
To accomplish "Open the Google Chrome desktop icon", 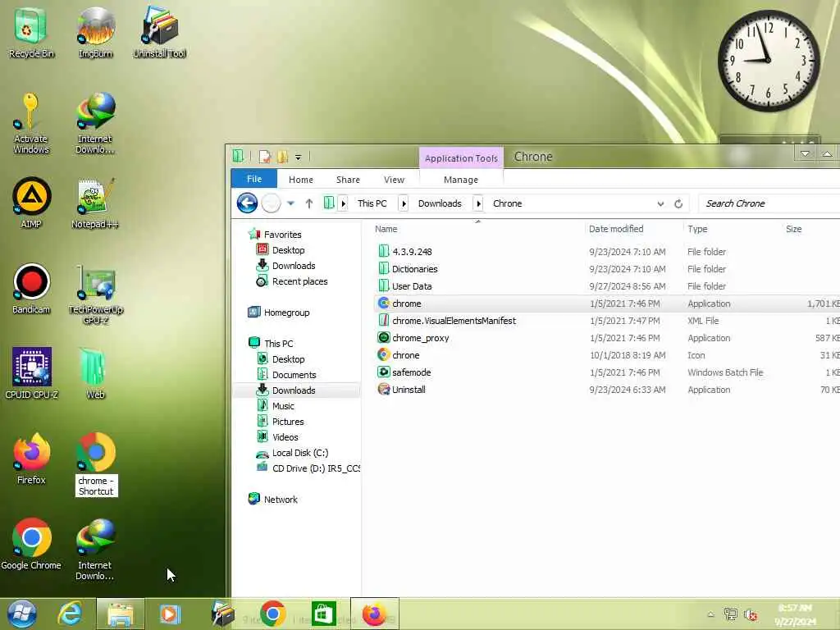I will [x=31, y=543].
